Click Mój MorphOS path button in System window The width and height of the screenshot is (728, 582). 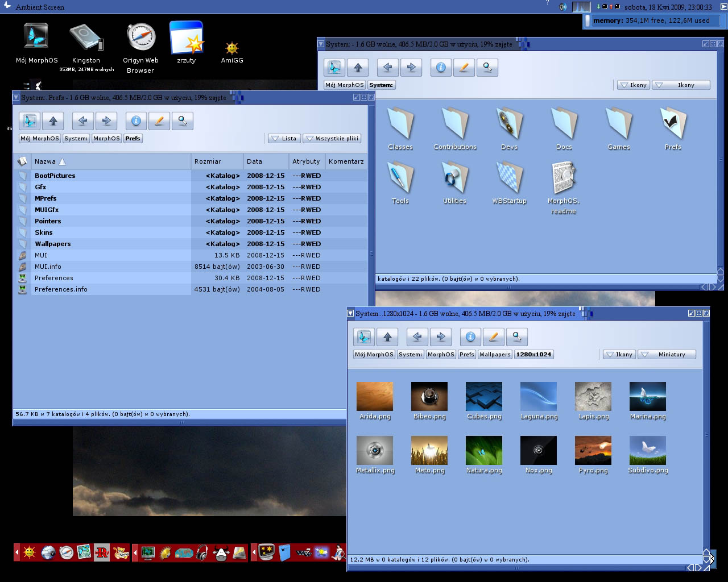coord(345,85)
